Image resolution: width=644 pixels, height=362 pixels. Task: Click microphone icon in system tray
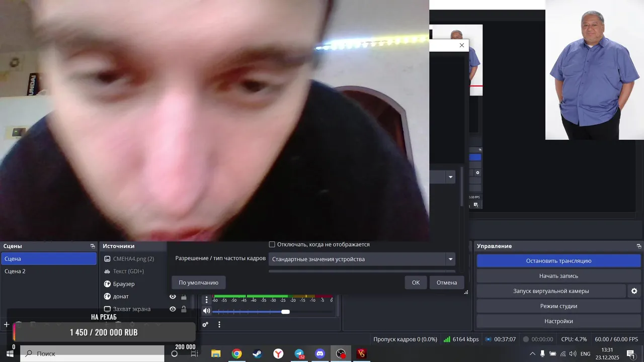[x=542, y=354]
